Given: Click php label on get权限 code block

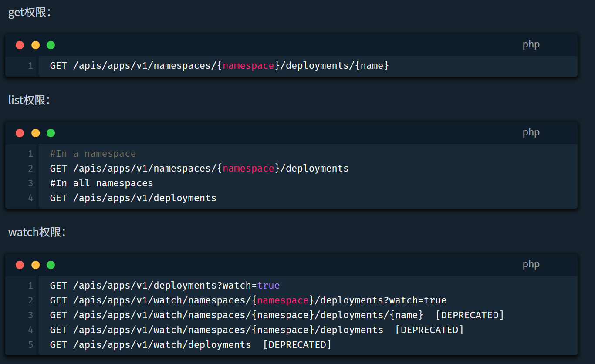Looking at the screenshot, I should [531, 44].
